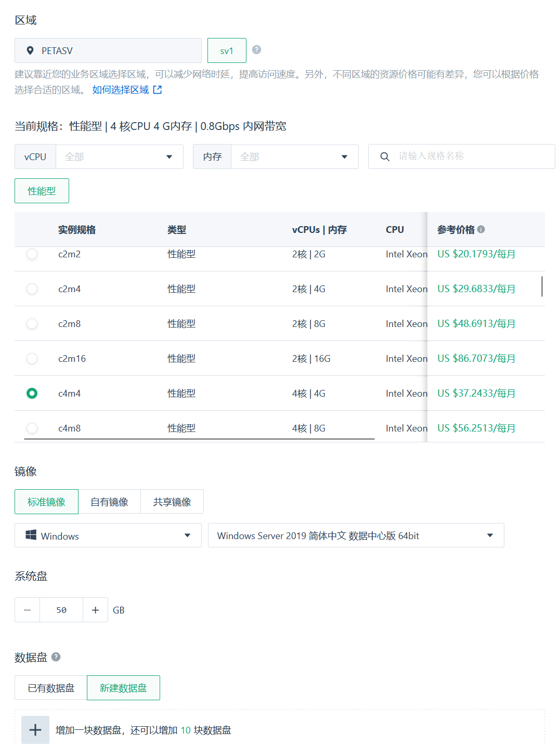Click the external link icon after 如何选择区域
Image resolution: width=560 pixels, height=746 pixels.
point(158,89)
